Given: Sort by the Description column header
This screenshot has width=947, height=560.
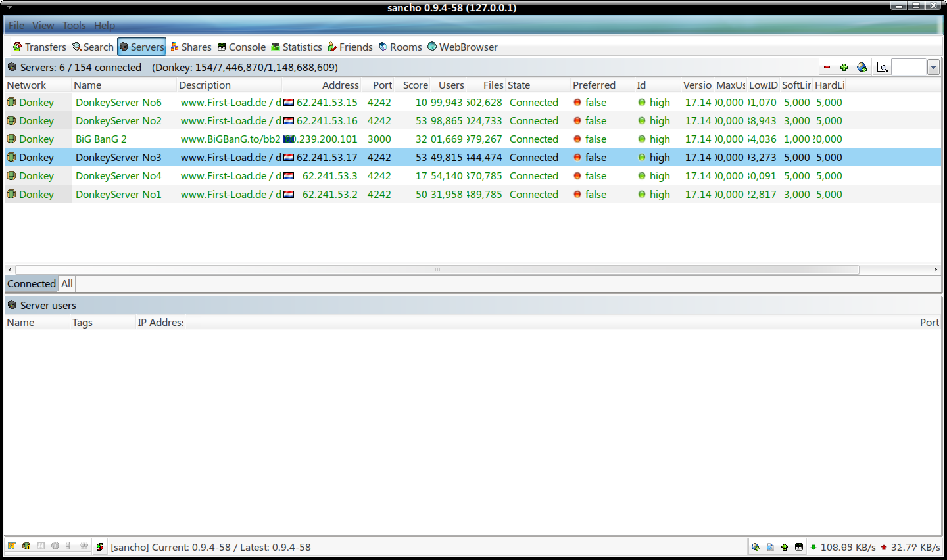Looking at the screenshot, I should click(230, 85).
